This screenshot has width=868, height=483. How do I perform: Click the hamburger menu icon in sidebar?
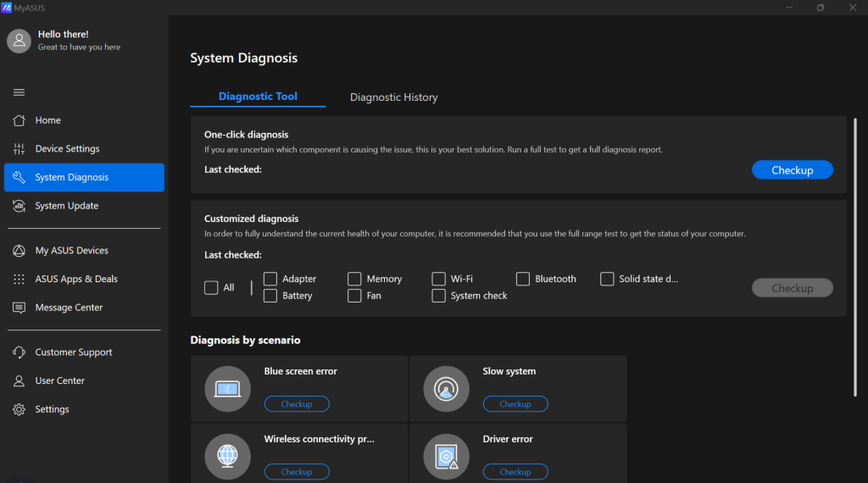[x=19, y=92]
